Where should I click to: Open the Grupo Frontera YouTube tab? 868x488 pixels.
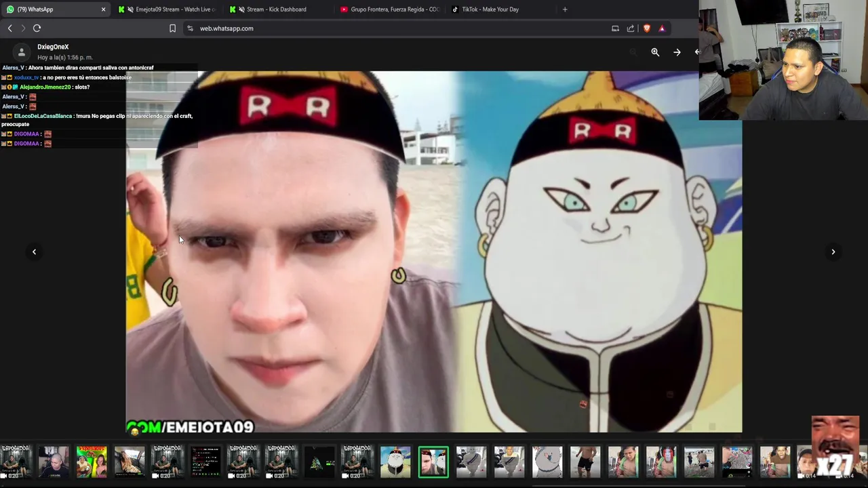point(390,9)
